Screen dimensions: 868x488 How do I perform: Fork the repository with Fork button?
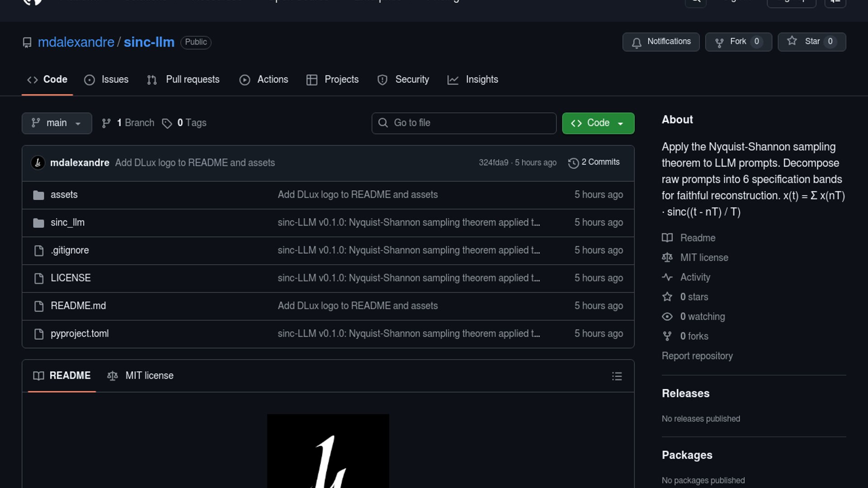pos(738,42)
